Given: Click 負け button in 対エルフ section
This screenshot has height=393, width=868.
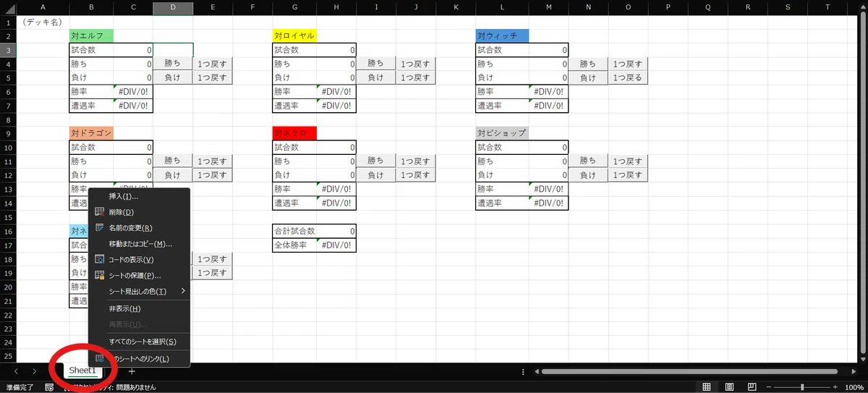Looking at the screenshot, I should coord(173,77).
